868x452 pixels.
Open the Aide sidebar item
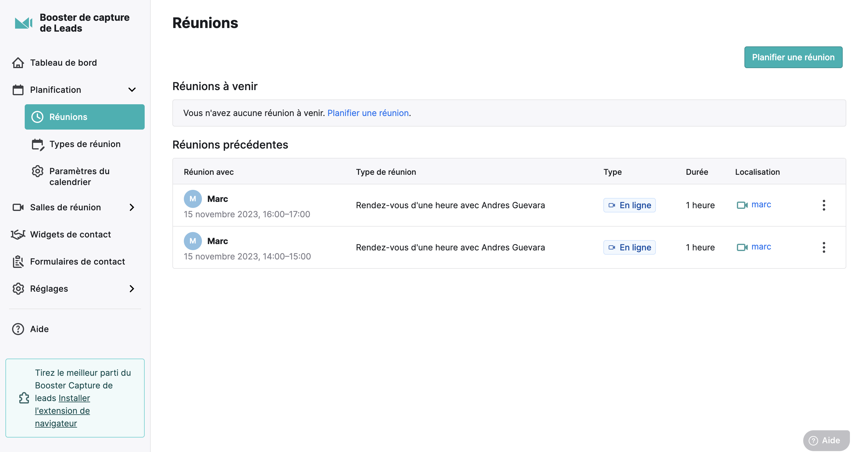(39, 329)
